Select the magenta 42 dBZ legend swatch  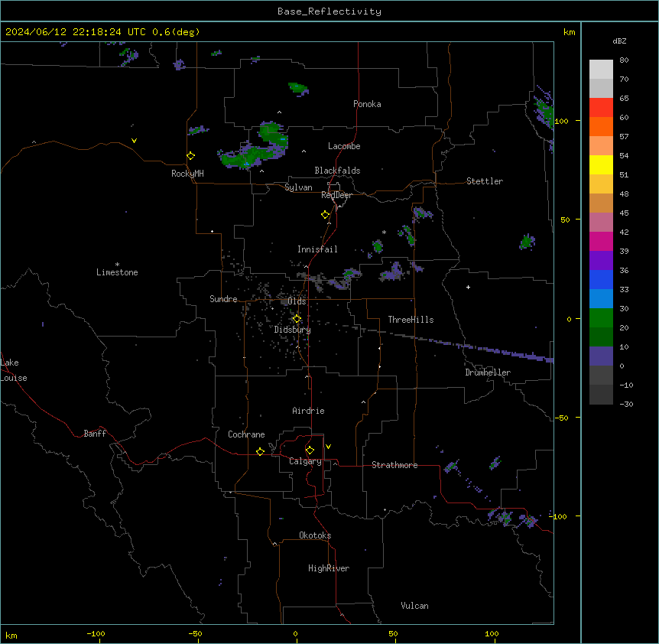tap(601, 241)
